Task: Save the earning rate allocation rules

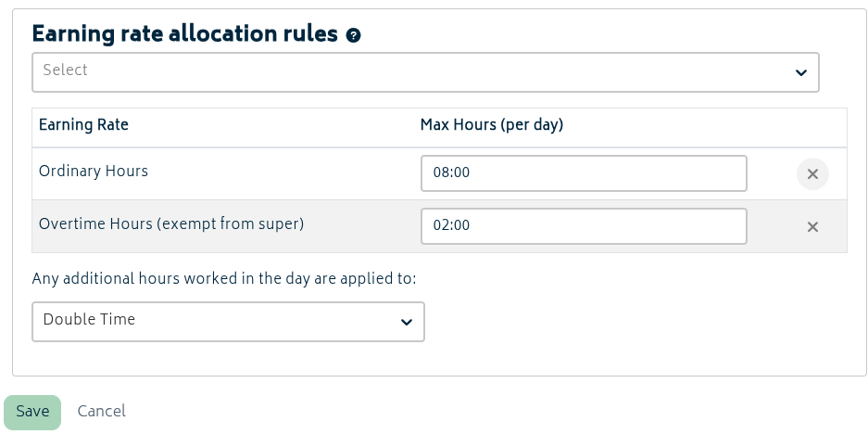Action: [32, 413]
